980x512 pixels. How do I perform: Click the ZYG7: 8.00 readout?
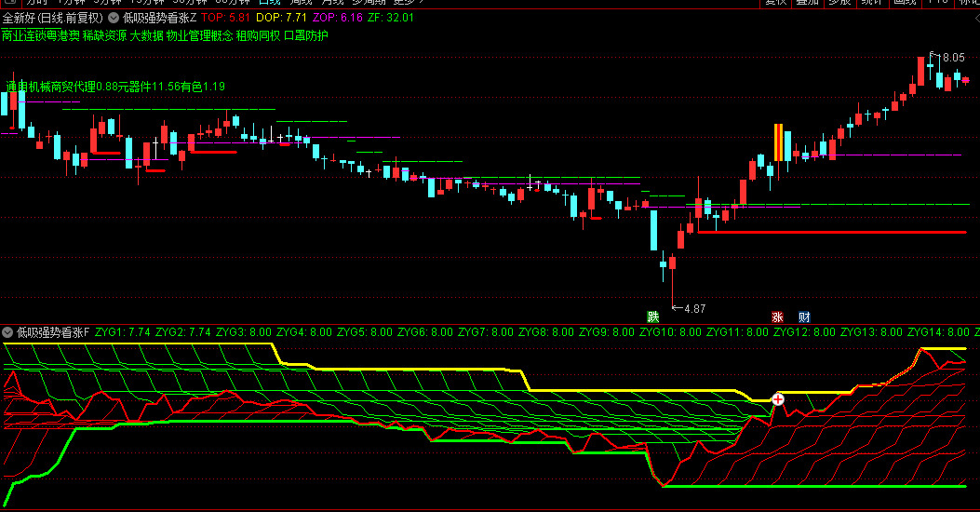(486, 332)
